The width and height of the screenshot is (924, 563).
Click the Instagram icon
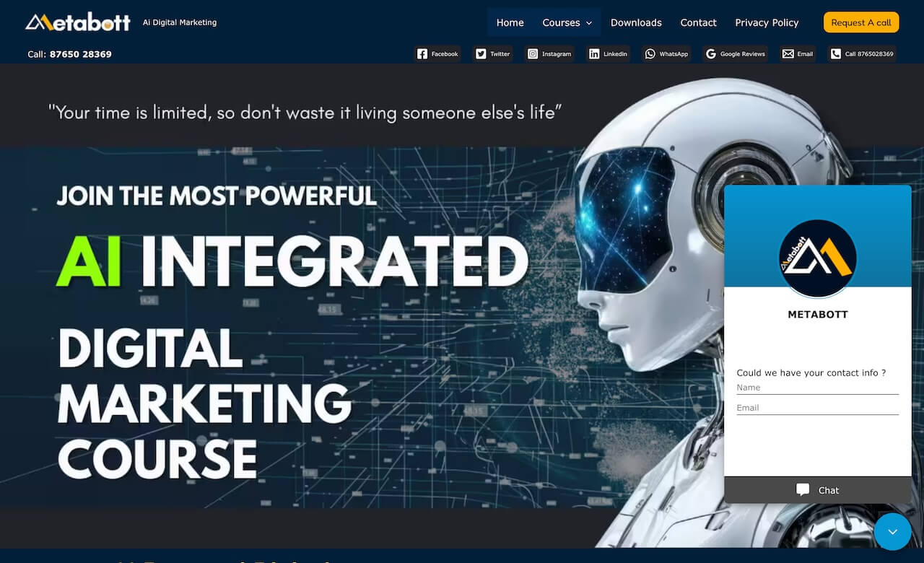[x=533, y=54]
